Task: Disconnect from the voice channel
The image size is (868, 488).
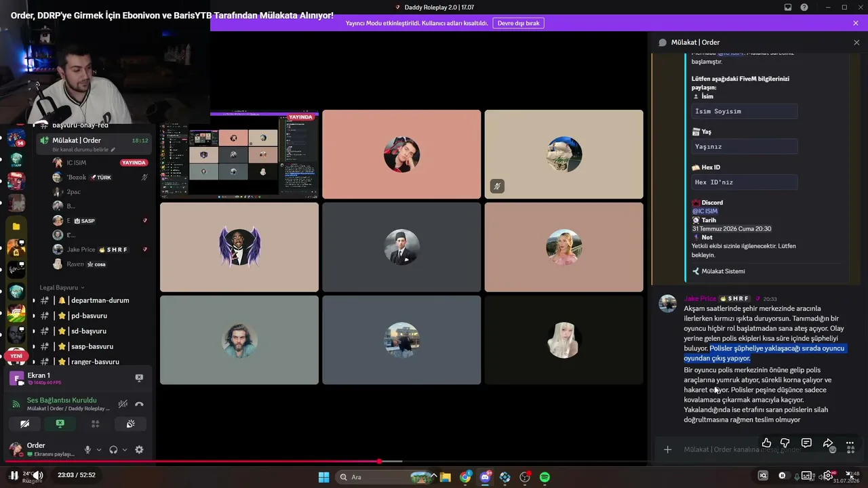Action: [x=139, y=404]
